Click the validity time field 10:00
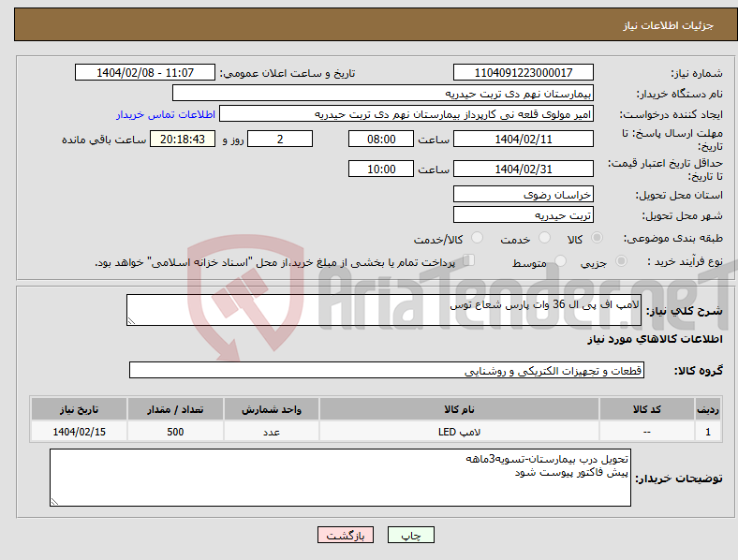738x560 pixels. [381, 169]
